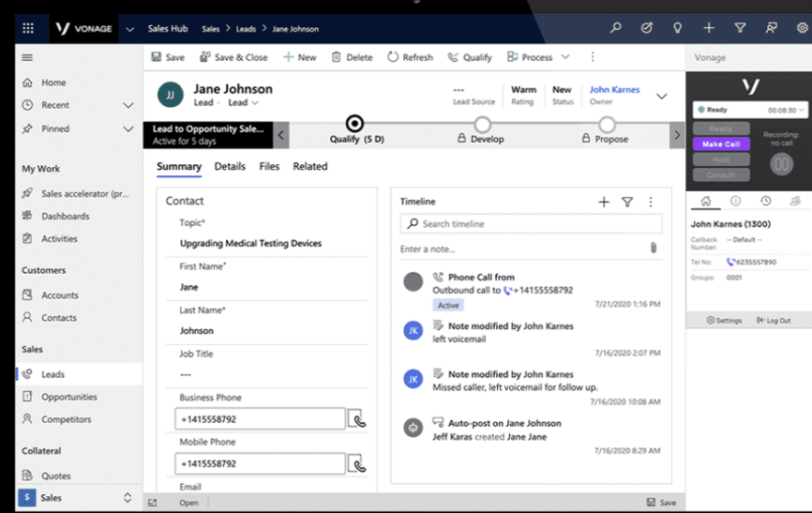Switch to the Files tab

click(x=269, y=166)
